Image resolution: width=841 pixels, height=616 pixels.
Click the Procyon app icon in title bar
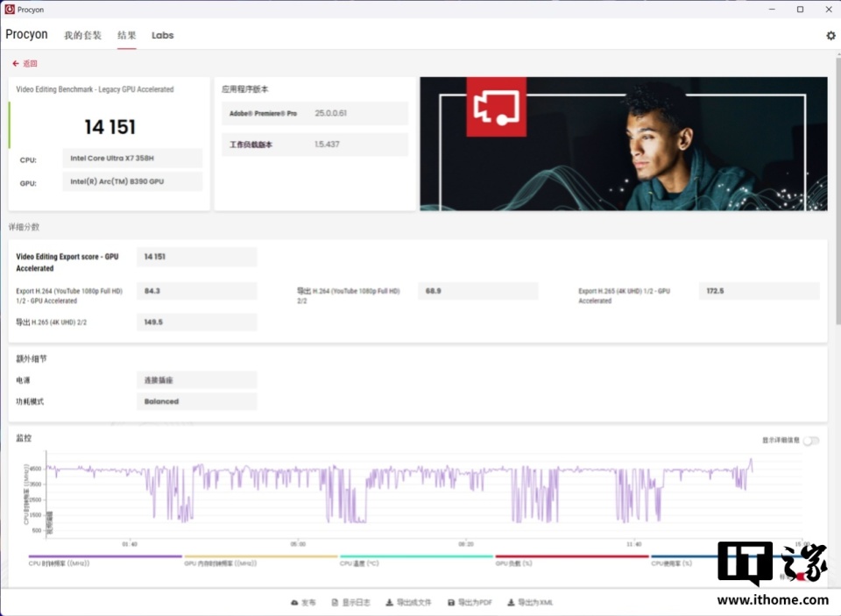coord(9,9)
